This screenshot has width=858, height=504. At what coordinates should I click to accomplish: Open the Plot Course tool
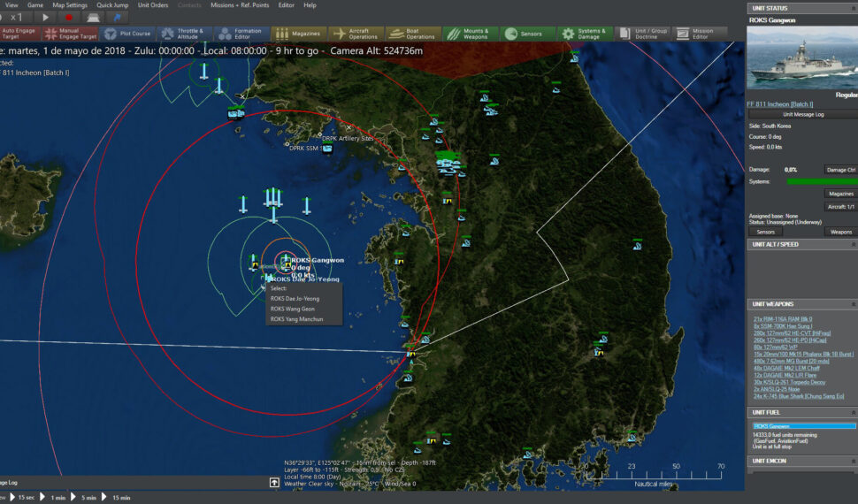point(126,34)
